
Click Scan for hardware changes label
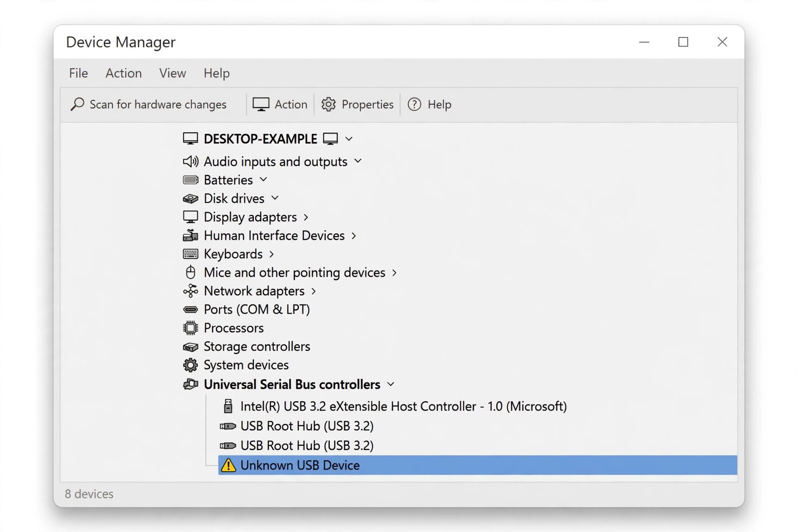[158, 105]
